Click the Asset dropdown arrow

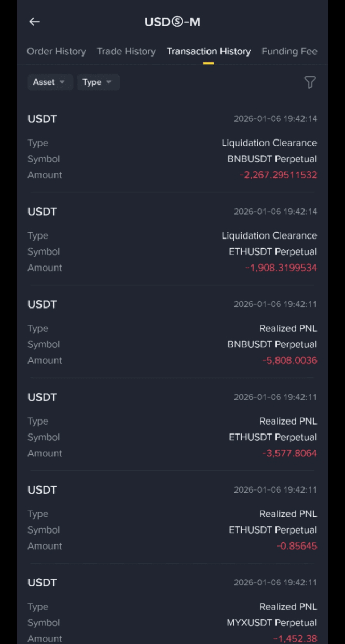62,82
